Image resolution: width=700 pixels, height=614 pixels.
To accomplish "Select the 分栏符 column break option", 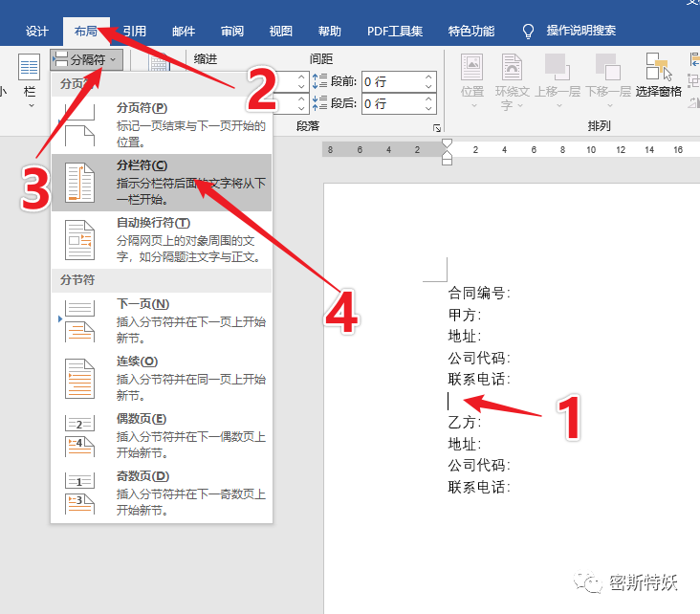I will coord(161,182).
